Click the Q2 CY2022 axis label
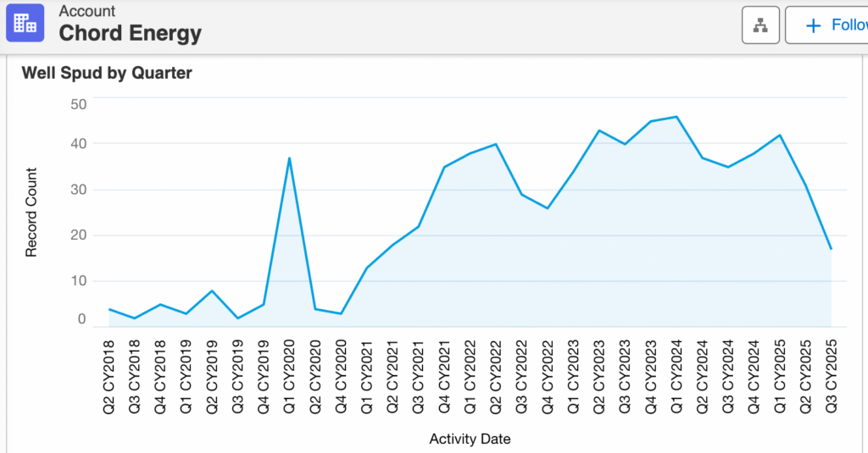 (496, 378)
